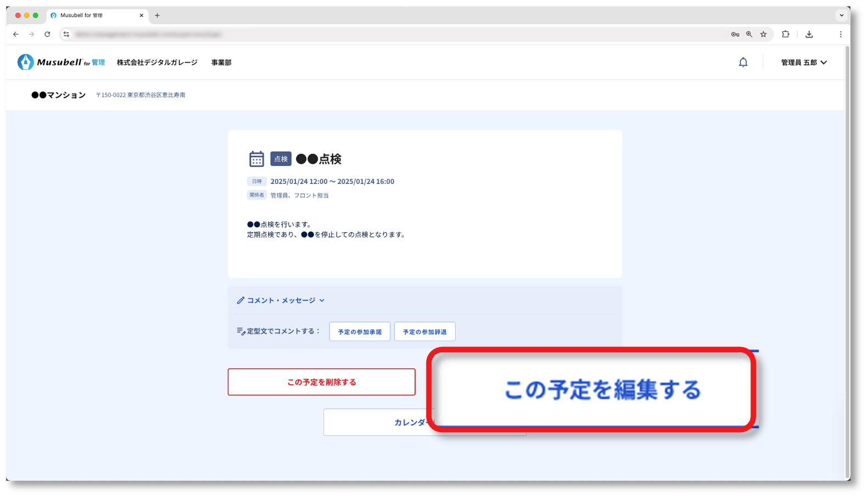
Task: Click the Musubell logo
Action: tap(61, 63)
